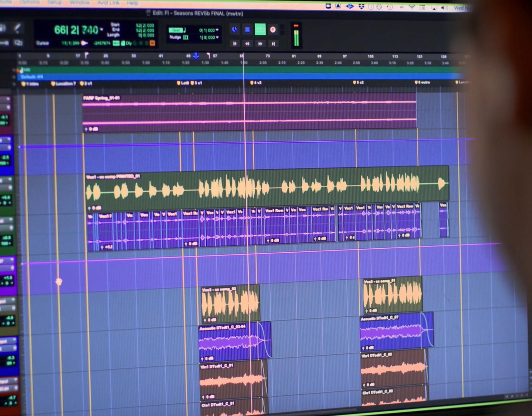Image resolution: width=532 pixels, height=416 pixels.
Task: Click the Rewind transport button
Action: point(247,44)
